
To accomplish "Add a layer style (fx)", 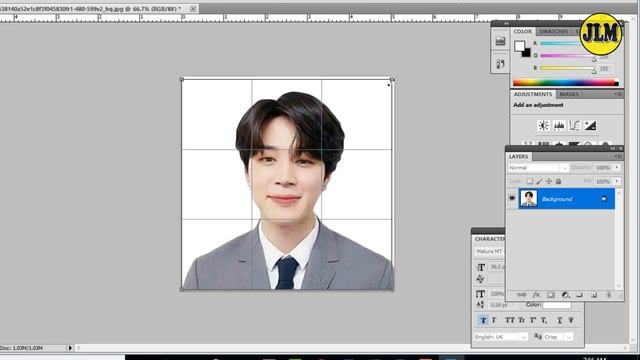I will coord(536,295).
